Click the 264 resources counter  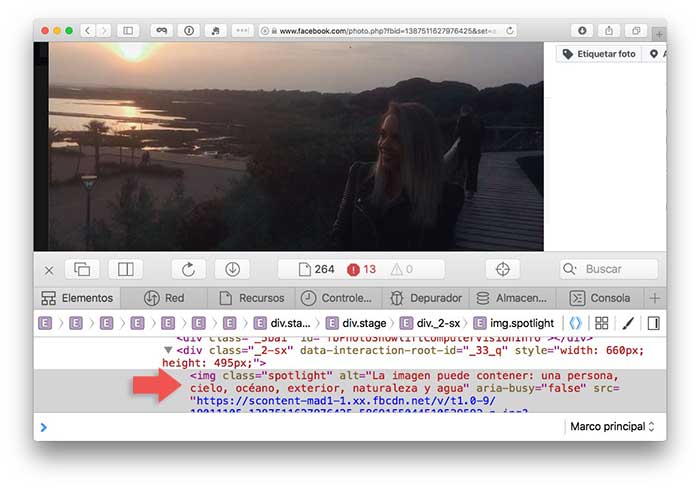tap(317, 269)
